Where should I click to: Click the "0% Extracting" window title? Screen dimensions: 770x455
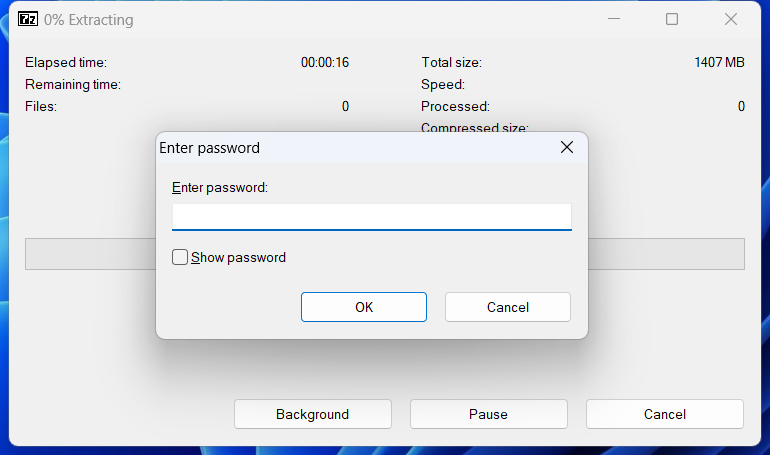[x=88, y=20]
